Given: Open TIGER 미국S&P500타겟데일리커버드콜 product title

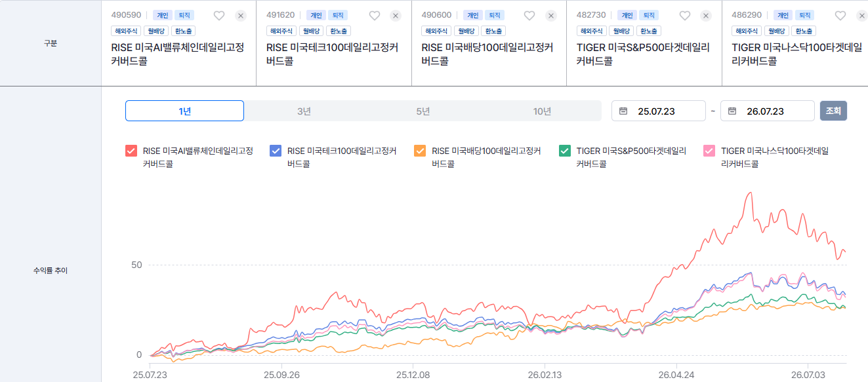Looking at the screenshot, I should click(x=643, y=54).
